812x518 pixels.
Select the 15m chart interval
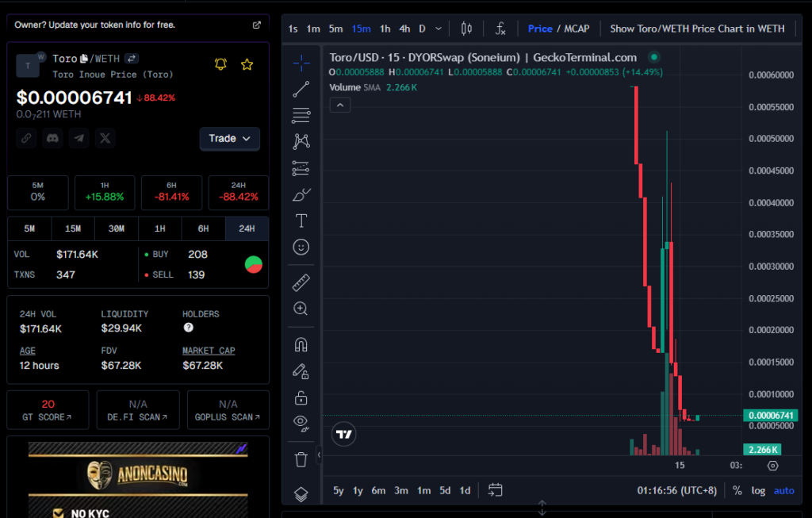[361, 29]
